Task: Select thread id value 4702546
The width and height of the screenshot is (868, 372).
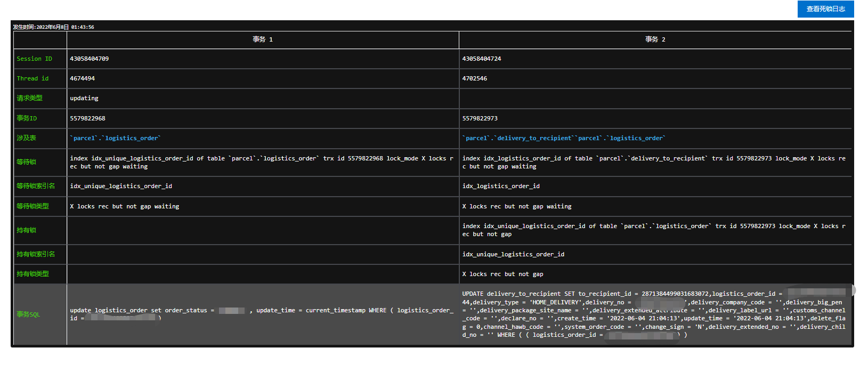Action: [475, 78]
